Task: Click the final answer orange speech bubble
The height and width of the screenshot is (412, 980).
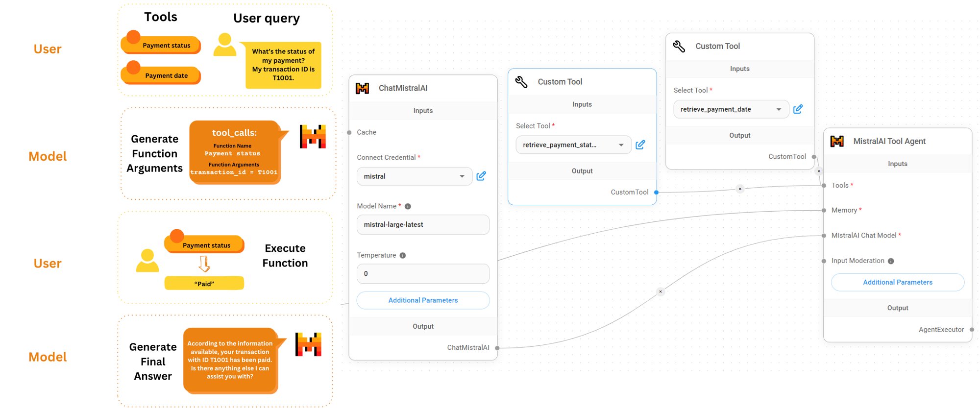Action: (234, 361)
